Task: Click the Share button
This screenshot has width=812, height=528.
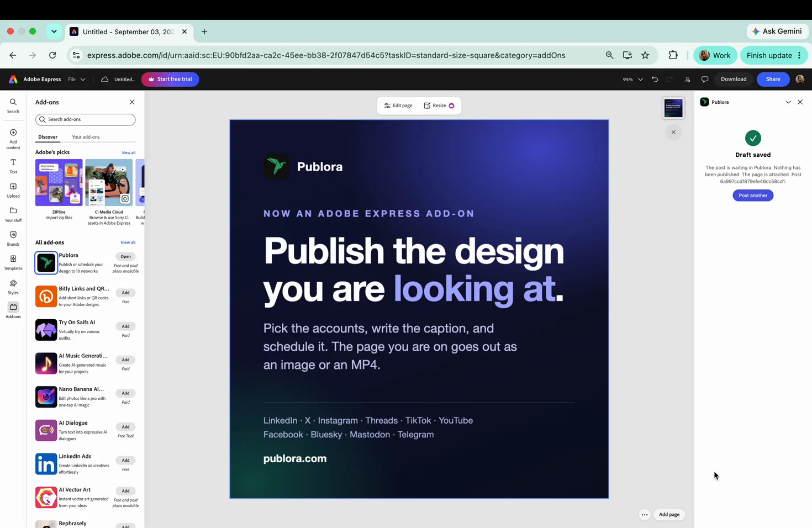Action: click(773, 80)
